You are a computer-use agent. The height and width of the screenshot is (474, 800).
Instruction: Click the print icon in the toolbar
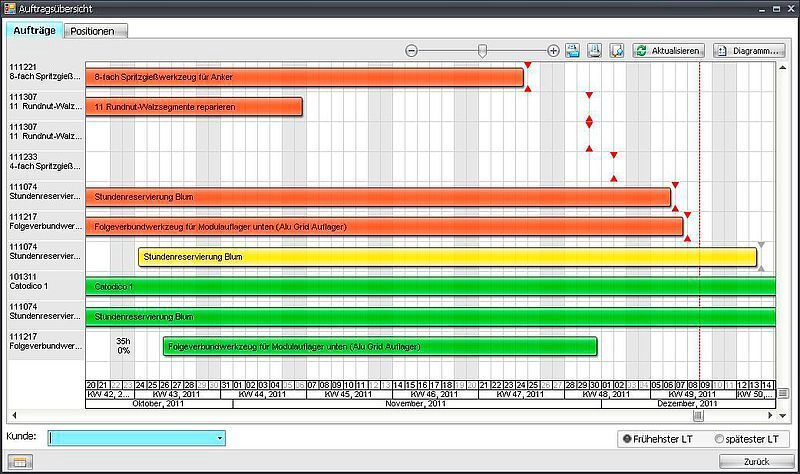[x=594, y=51]
